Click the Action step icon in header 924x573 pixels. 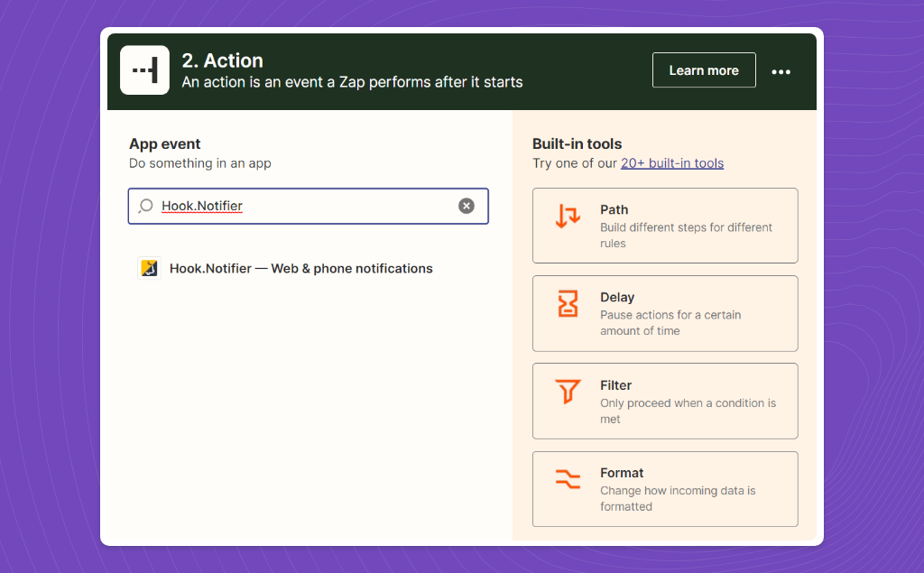[x=144, y=70]
